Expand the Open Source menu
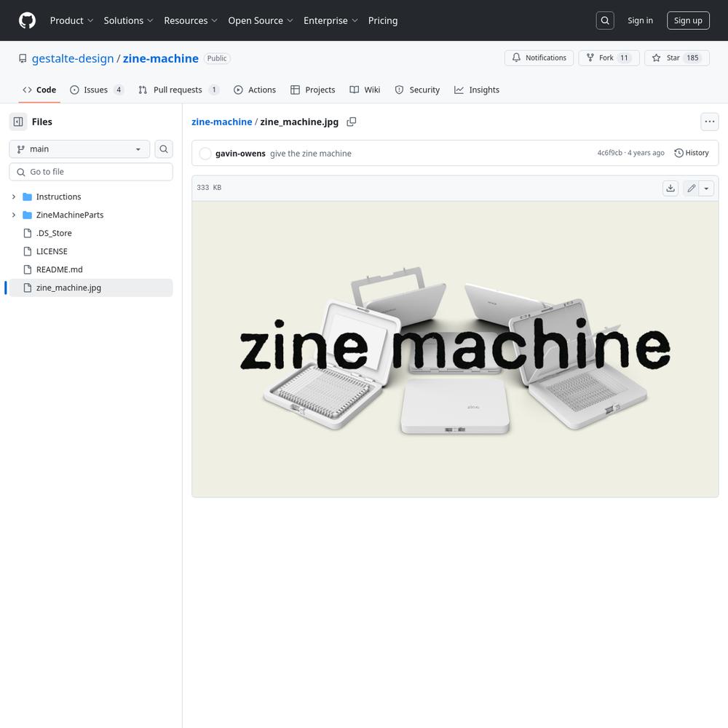The image size is (728, 728). (261, 20)
